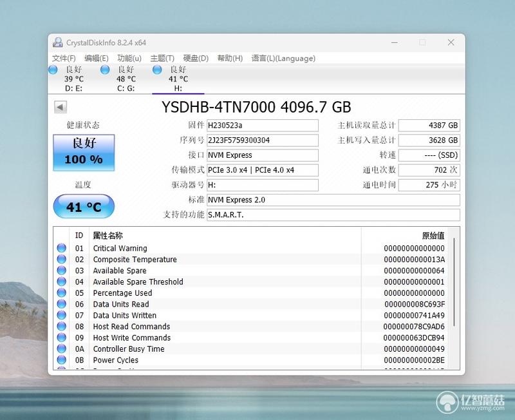
Task: Click the status icon for Available Spare row 03
Action: point(61,270)
